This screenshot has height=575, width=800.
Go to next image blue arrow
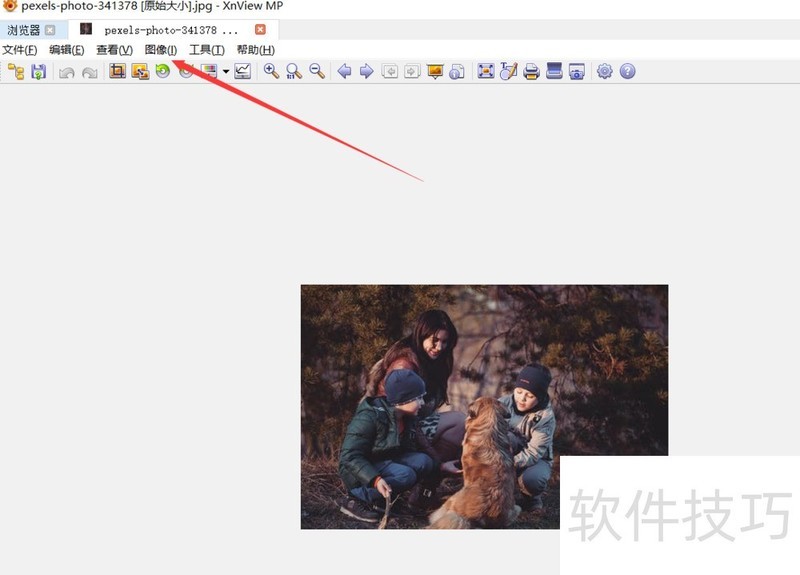[x=367, y=71]
